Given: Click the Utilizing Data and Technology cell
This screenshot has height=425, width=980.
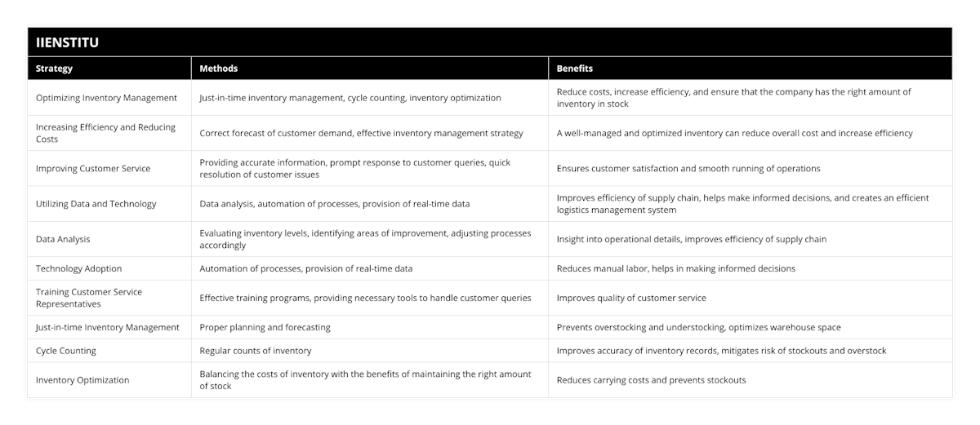Looking at the screenshot, I should pos(109,204).
